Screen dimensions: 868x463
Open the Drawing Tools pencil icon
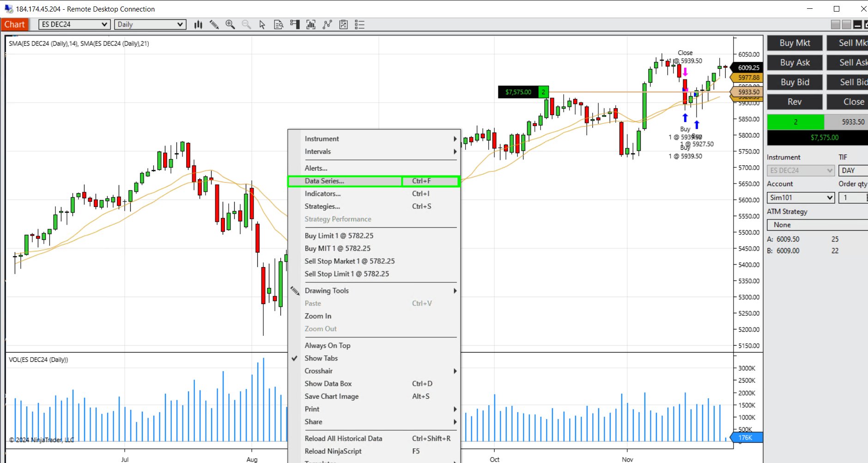pos(214,24)
